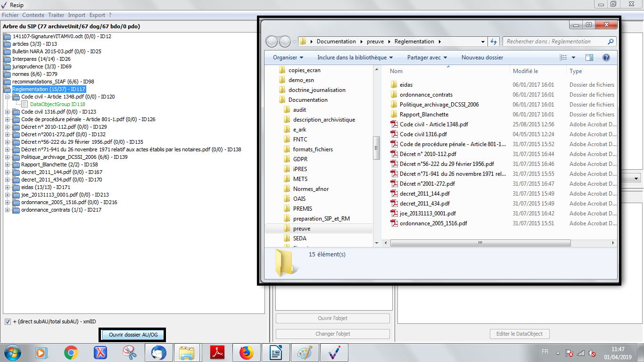Image resolution: width=644 pixels, height=362 pixels.
Task: Click the Ouvrir dossier AU/OG button
Action: 133,334
